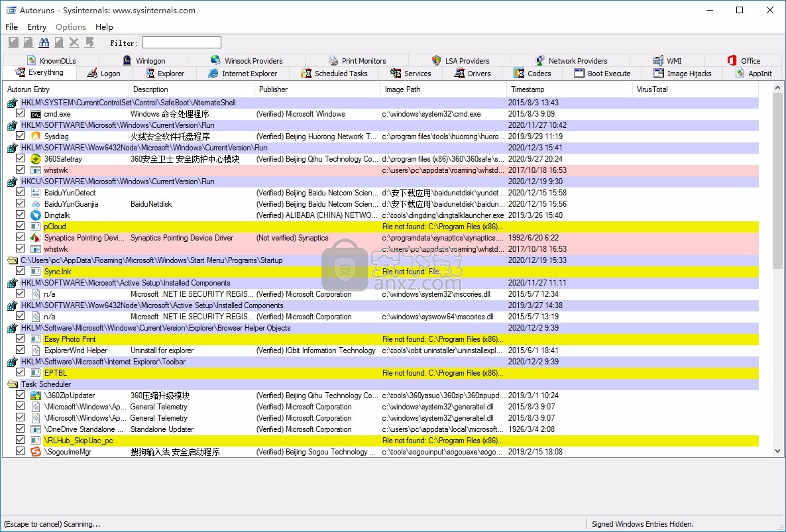Sort by the Timestamp column header
This screenshot has width=786, height=532.
point(569,89)
